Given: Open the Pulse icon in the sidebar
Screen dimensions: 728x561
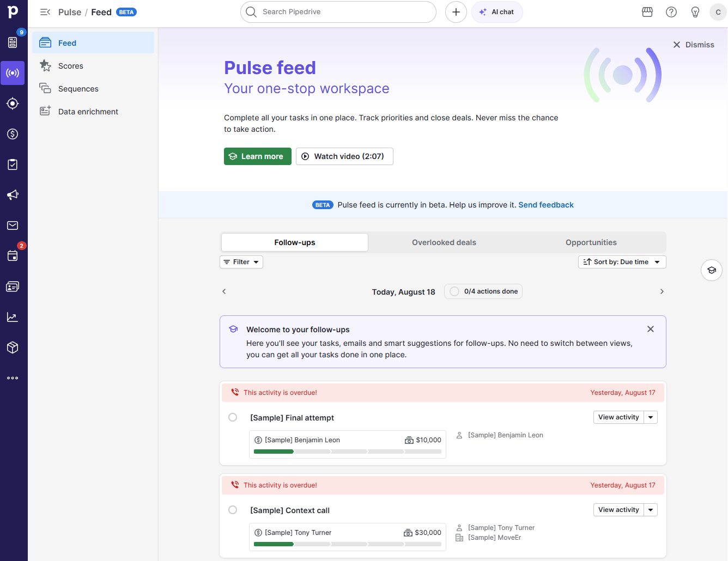Looking at the screenshot, I should 13,73.
